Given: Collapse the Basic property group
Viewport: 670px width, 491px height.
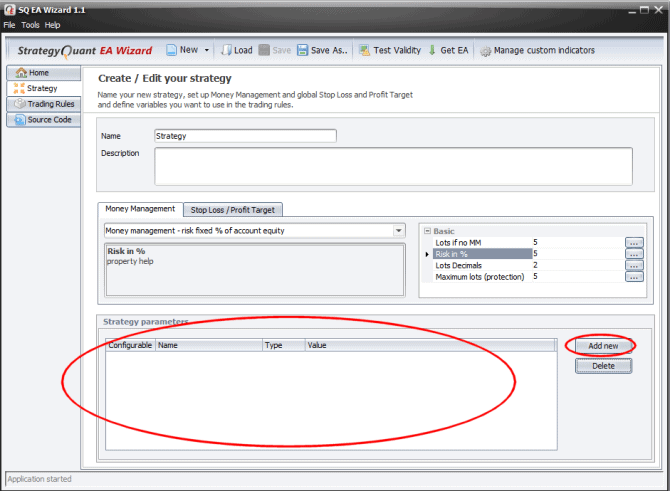Looking at the screenshot, I should tap(427, 231).
